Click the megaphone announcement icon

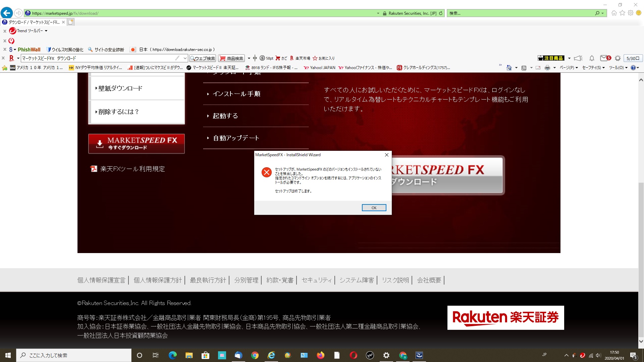pyautogui.click(x=578, y=58)
